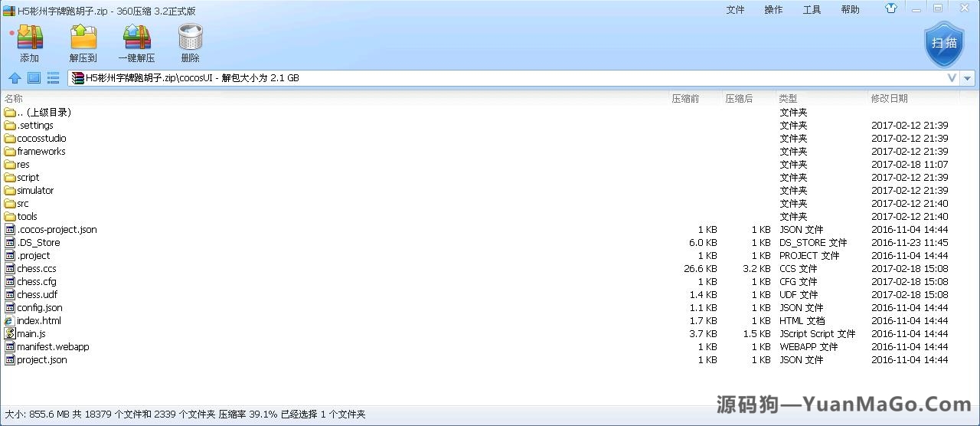The width and height of the screenshot is (980, 426).
Task: Sort by the 类型 (Type) column header
Action: (x=788, y=98)
